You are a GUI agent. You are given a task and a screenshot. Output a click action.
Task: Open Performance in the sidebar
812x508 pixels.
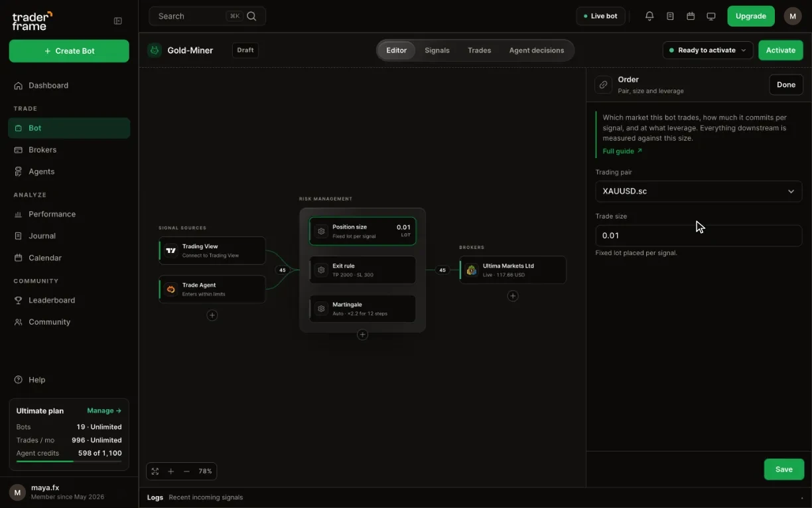[69, 214]
